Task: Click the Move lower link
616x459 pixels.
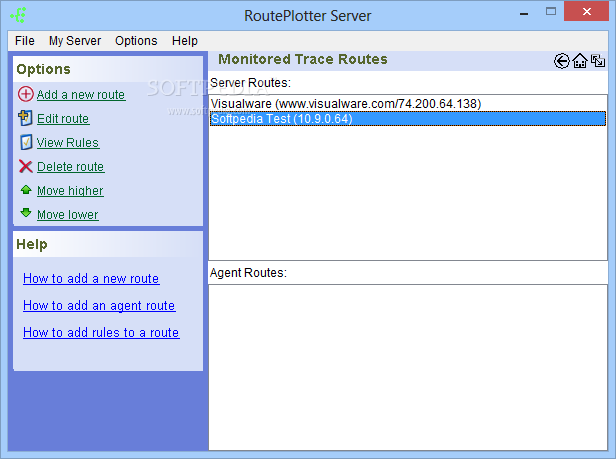Action: [68, 215]
